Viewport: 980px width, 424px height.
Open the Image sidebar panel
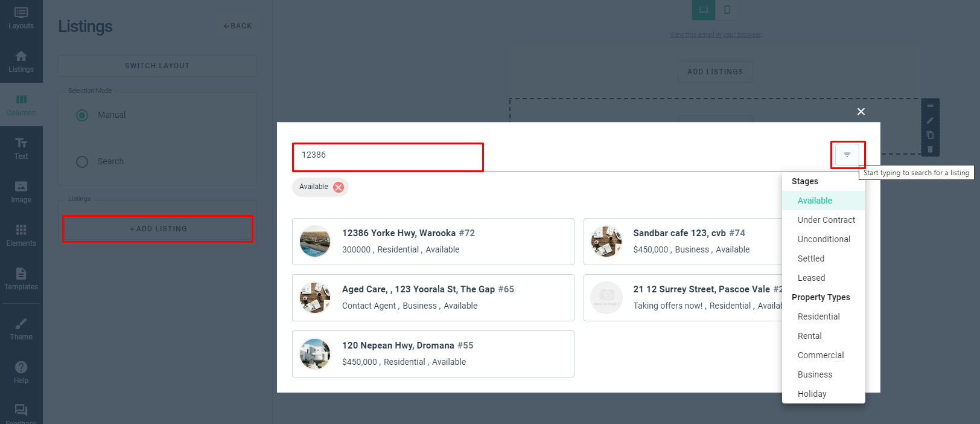point(21,192)
